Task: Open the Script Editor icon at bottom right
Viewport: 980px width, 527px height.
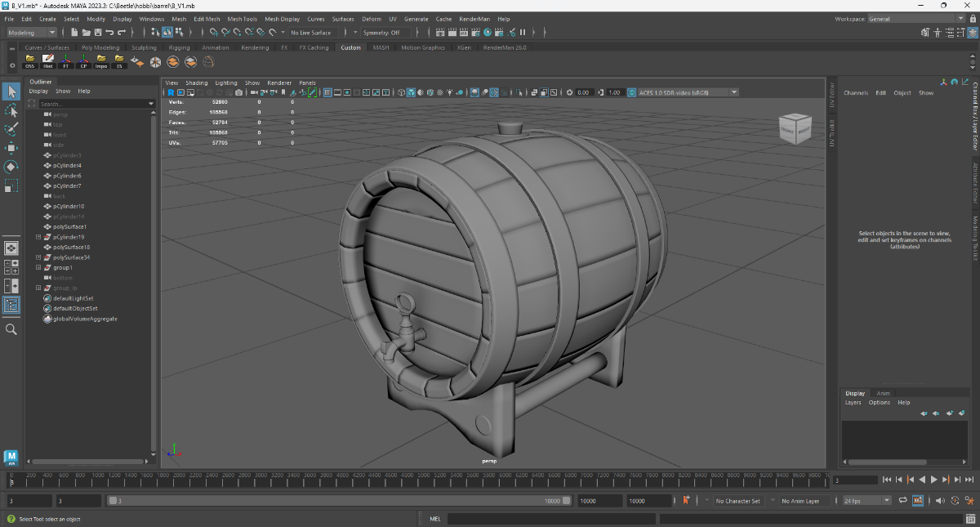Action: pyautogui.click(x=969, y=518)
